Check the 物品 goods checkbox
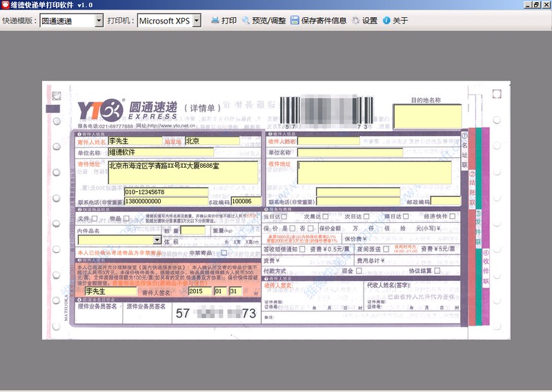The width and height of the screenshot is (552, 392). pos(126,218)
